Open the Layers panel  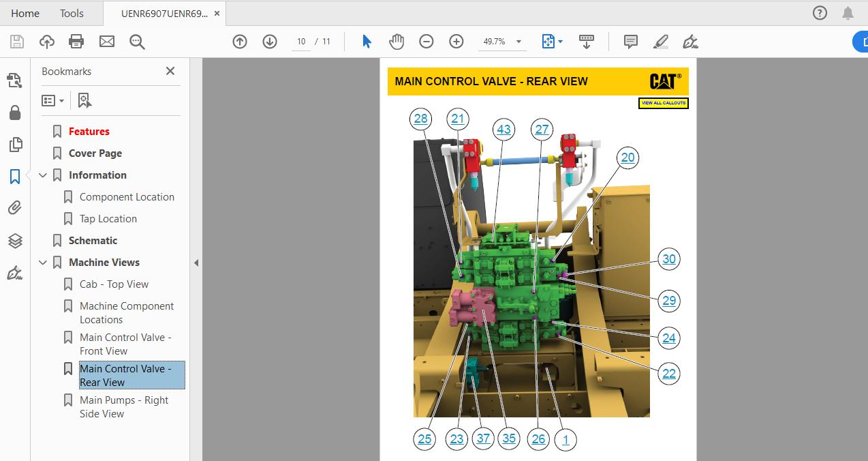[x=15, y=241]
